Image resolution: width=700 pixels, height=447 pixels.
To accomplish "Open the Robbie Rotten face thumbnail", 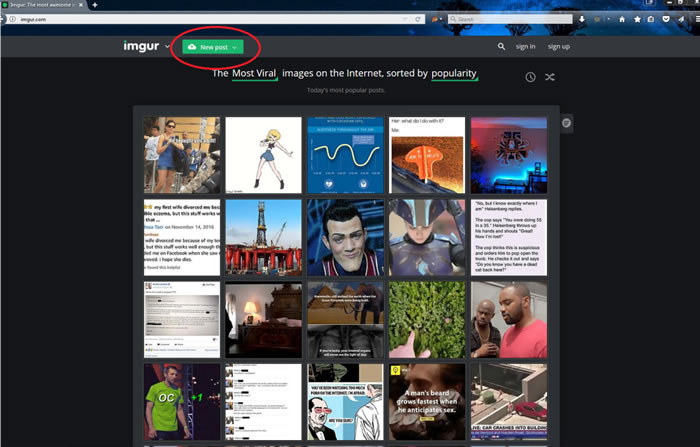I will (x=345, y=237).
